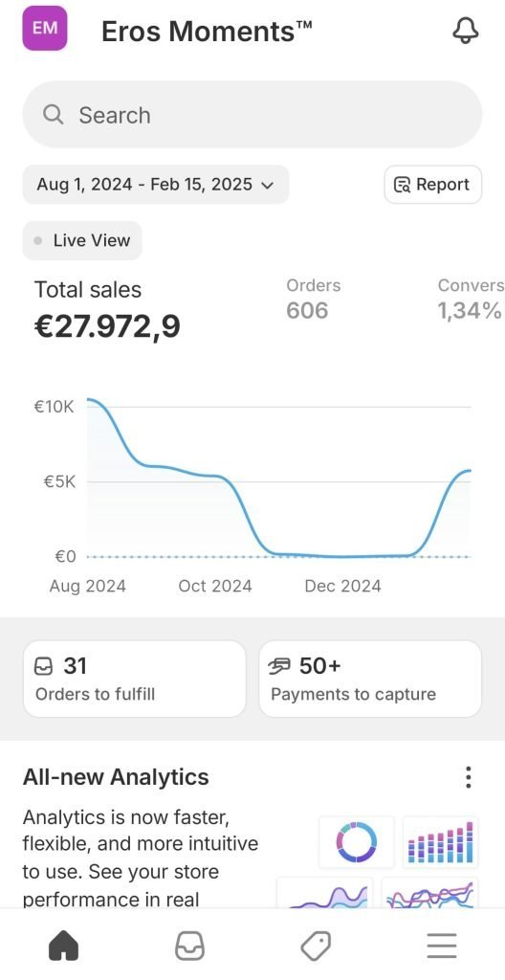
Task: Open 31 Orders to fulfill card
Action: point(134,679)
